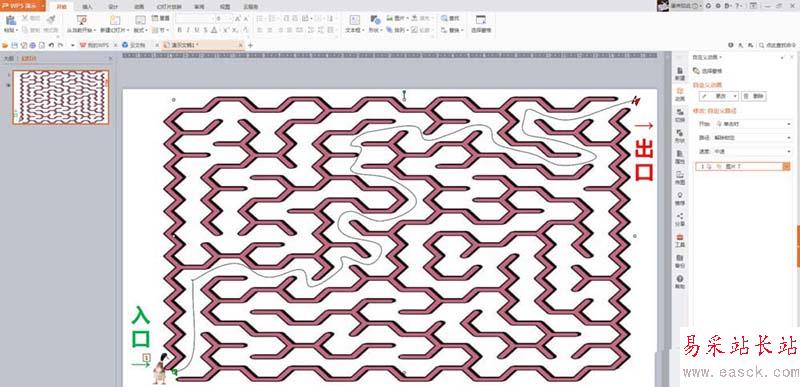Viewport: 800px width, 387px height.
Task: Select slide 1 thumbnail in the panel
Action: [61, 97]
